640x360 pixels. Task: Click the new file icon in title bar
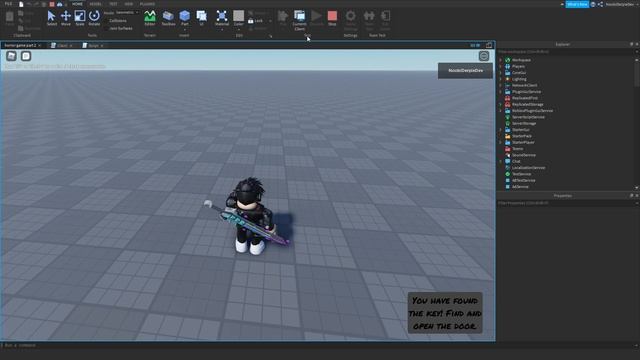[x=21, y=4]
